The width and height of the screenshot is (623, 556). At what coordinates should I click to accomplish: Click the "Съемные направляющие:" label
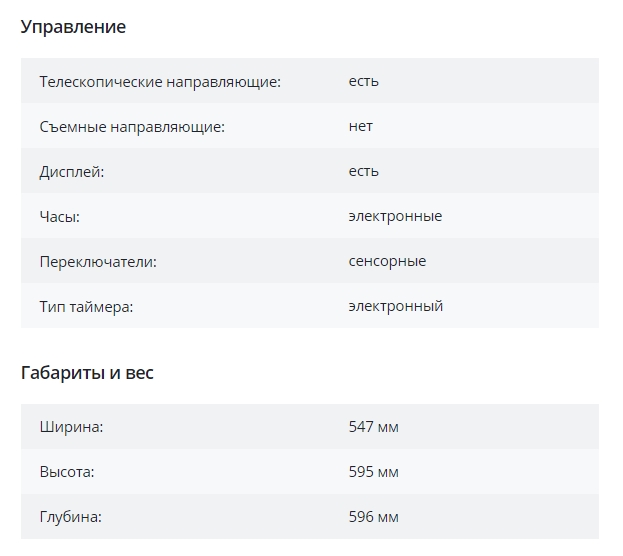pos(131,127)
